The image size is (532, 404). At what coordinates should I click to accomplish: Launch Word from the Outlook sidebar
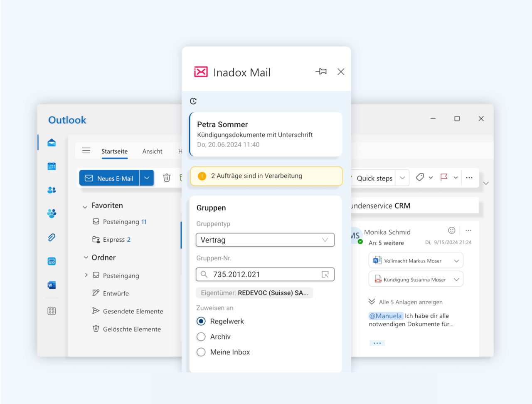[x=52, y=285]
